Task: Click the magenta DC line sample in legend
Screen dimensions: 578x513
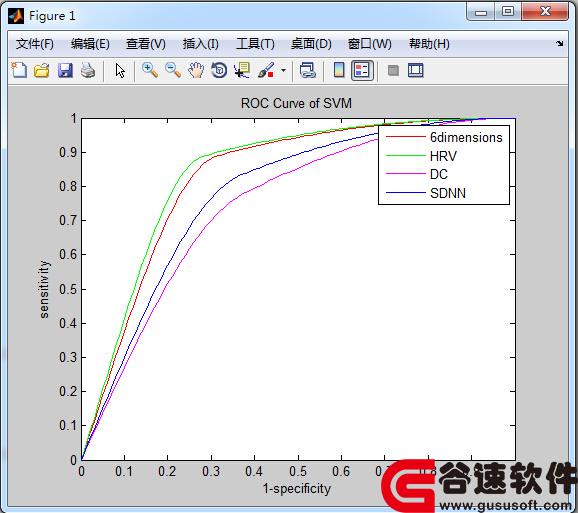Action: click(x=406, y=174)
